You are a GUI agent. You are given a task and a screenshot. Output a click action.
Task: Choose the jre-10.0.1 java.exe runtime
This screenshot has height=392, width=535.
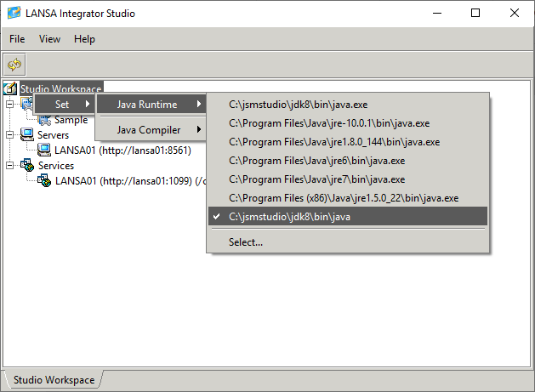348,123
